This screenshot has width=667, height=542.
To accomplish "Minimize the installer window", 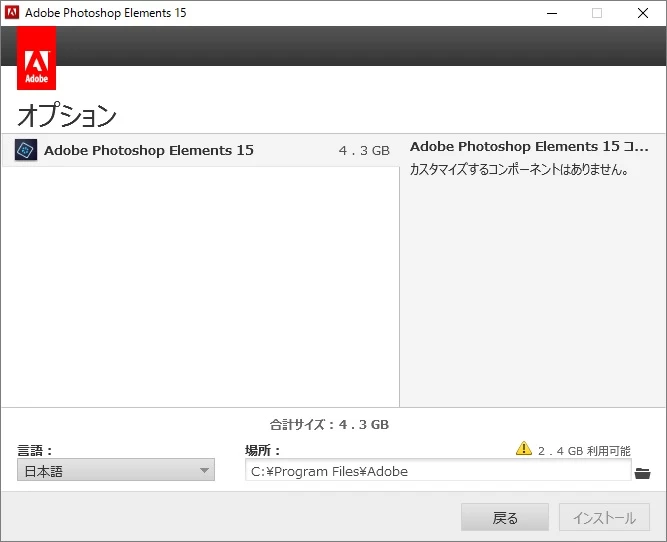I will click(x=552, y=13).
